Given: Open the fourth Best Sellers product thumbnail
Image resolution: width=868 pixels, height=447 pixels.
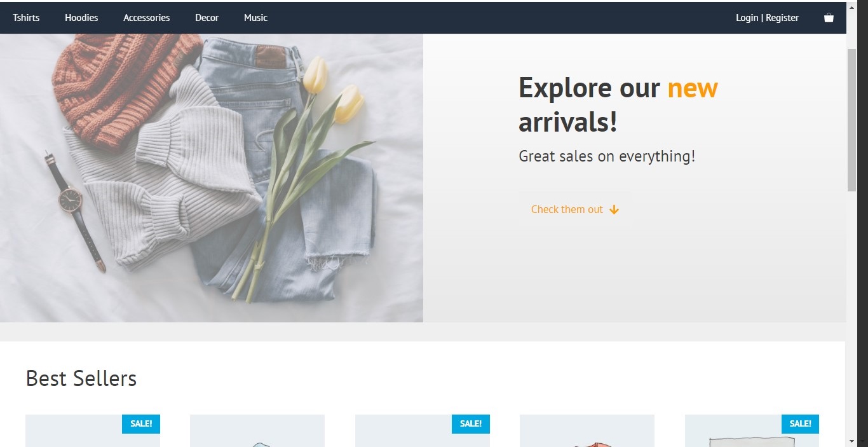Looking at the screenshot, I should tap(587, 430).
